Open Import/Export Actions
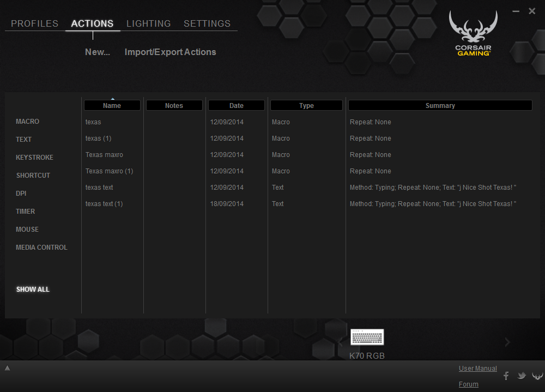545x392 pixels. click(170, 52)
